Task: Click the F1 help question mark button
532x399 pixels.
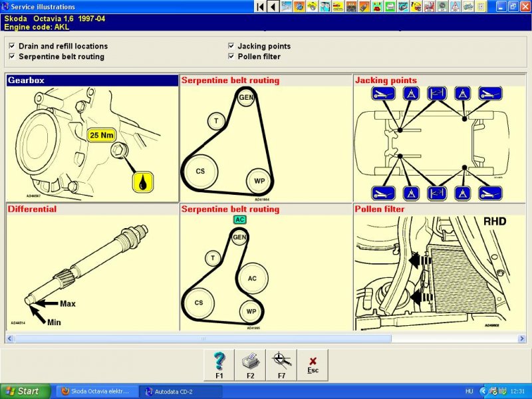Action: [x=219, y=365]
